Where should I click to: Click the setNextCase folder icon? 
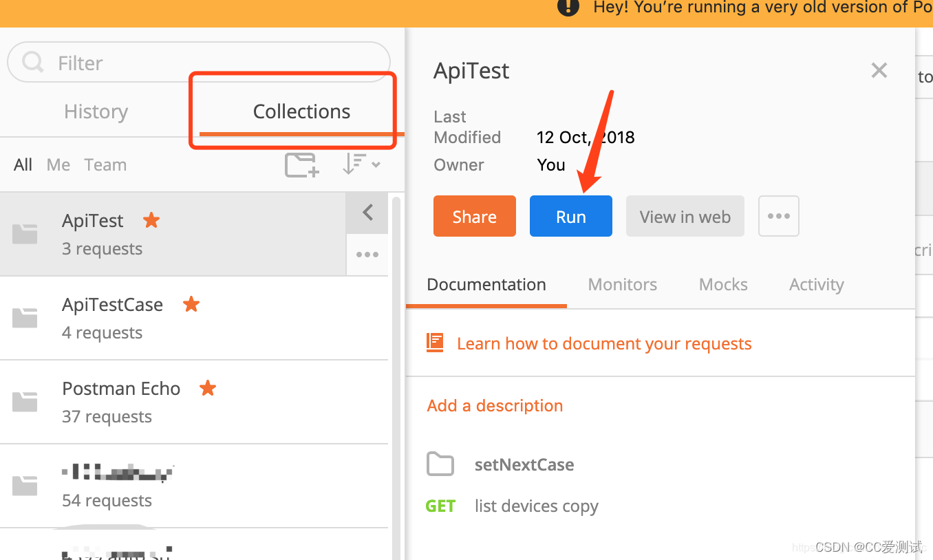(x=440, y=464)
